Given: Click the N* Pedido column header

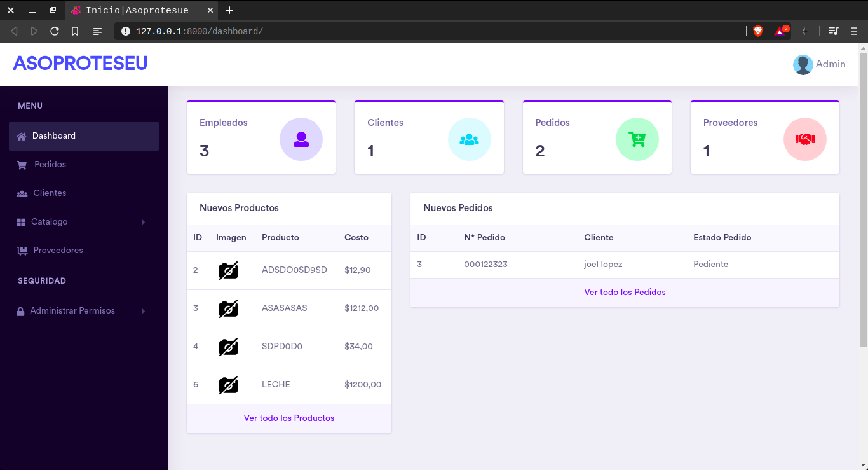Looking at the screenshot, I should pos(485,238).
